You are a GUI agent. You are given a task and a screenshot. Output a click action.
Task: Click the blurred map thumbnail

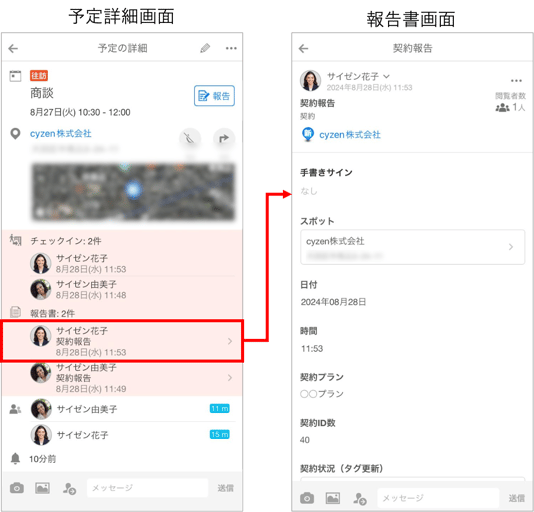point(133,192)
